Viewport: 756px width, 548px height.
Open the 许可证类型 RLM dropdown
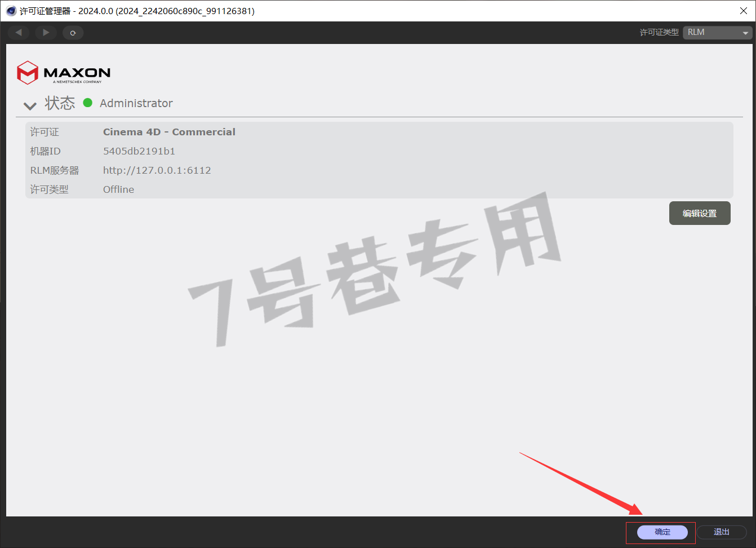pos(717,32)
